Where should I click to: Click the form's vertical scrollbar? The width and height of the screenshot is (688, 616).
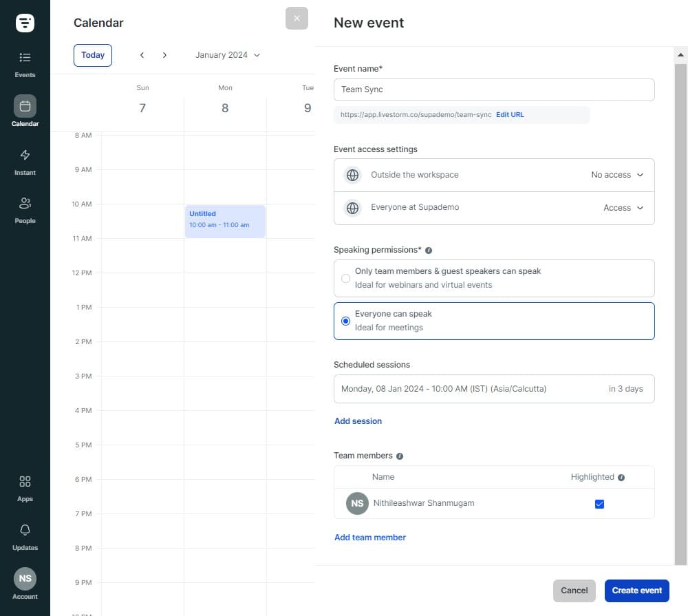[680, 310]
